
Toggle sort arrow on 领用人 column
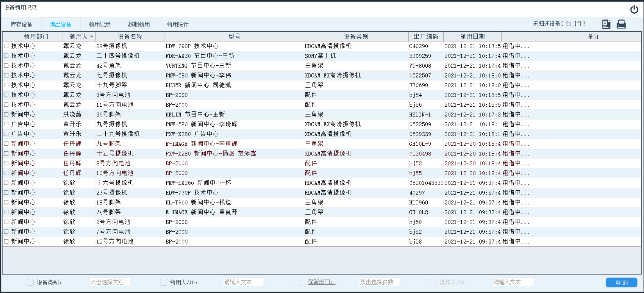tap(92, 36)
